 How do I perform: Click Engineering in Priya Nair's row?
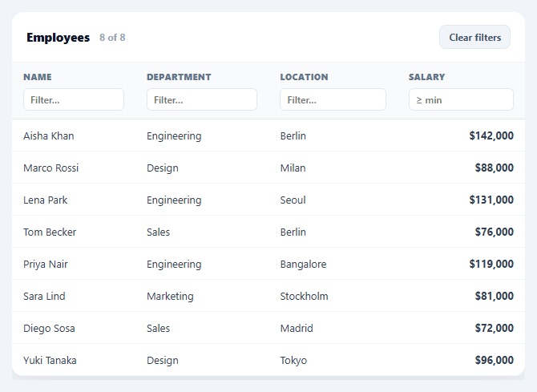point(174,265)
